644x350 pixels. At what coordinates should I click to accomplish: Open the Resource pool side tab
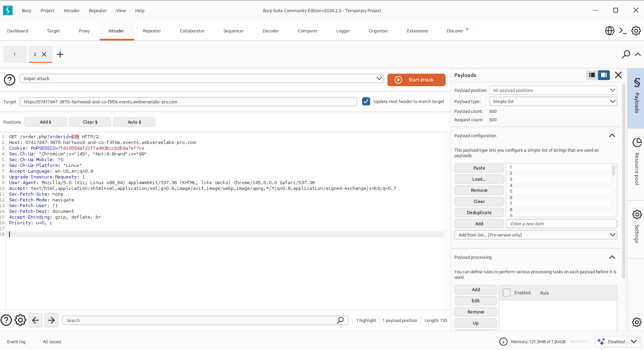click(636, 164)
